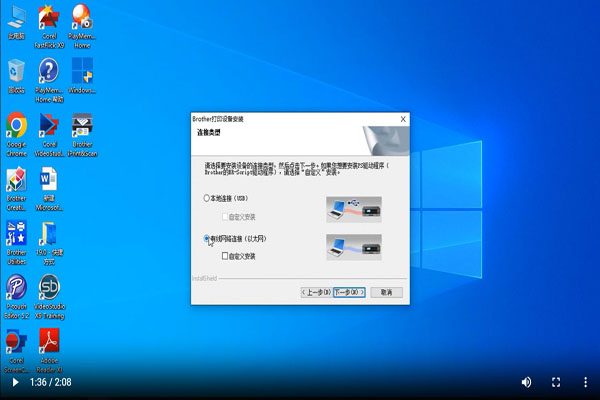Open the 19.0 folder shortcut
Image resolution: width=600 pixels, height=400 pixels.
[x=49, y=243]
